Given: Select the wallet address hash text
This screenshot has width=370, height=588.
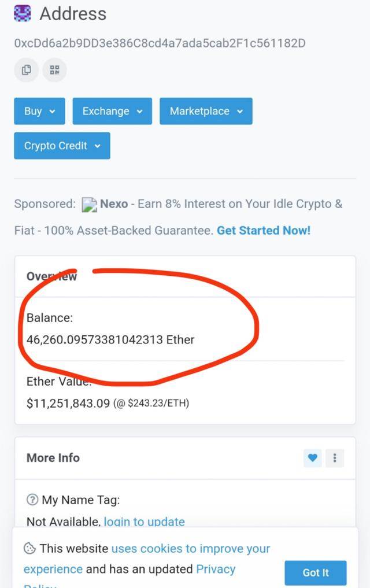Looking at the screenshot, I should point(160,43).
